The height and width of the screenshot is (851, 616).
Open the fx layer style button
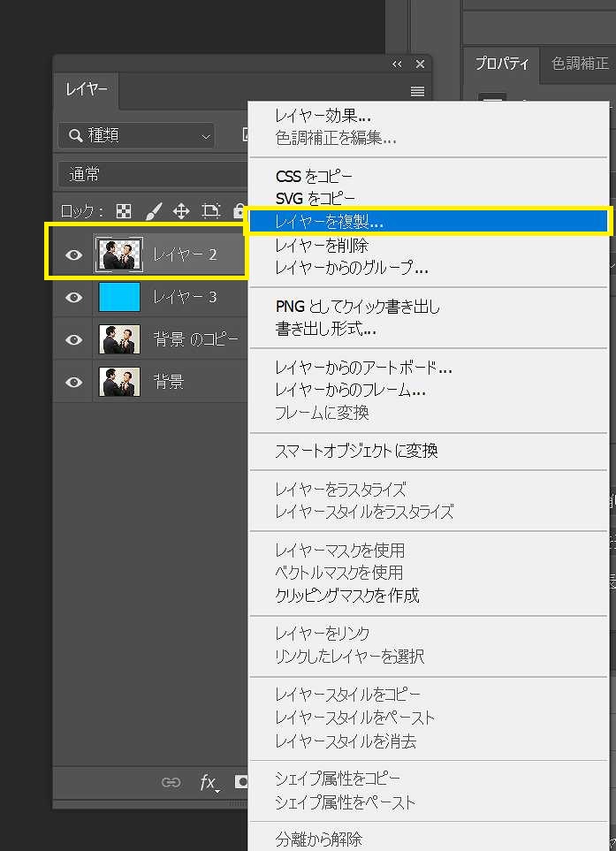click(x=208, y=782)
